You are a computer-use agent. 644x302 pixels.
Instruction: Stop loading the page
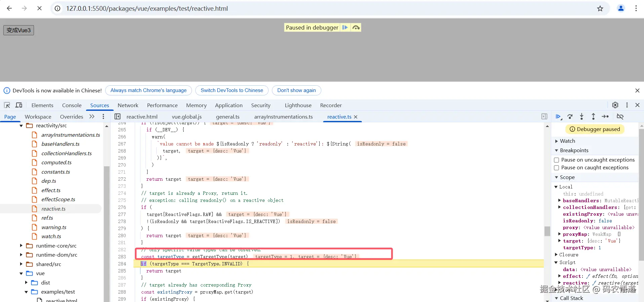click(x=39, y=8)
